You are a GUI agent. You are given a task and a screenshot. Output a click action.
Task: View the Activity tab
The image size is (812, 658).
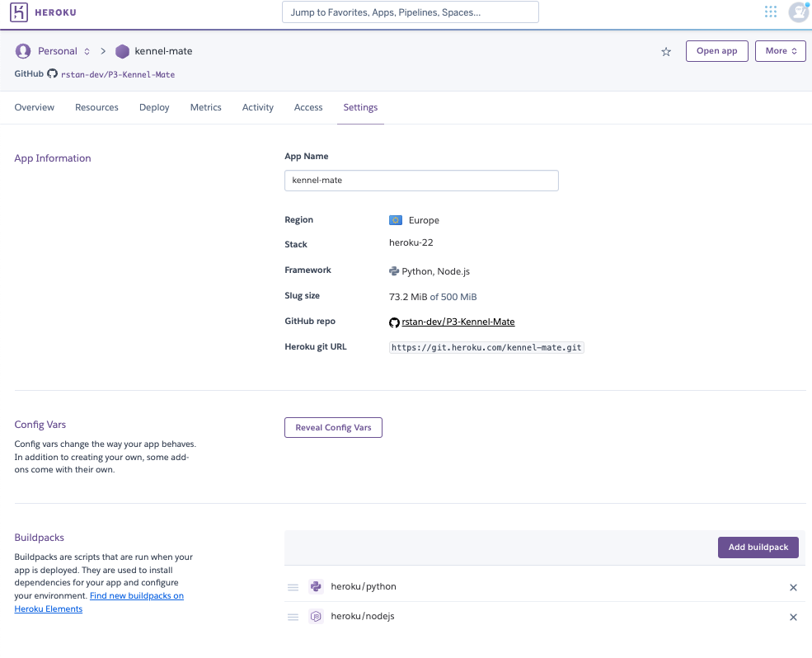tap(258, 107)
